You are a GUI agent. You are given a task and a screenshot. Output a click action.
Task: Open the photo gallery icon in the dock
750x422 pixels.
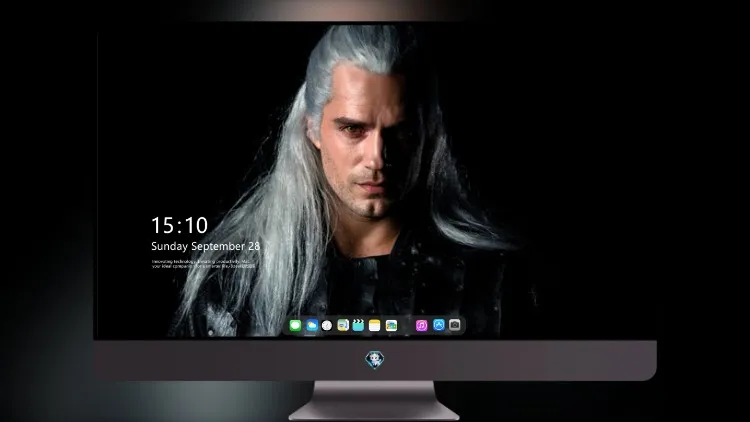391,325
